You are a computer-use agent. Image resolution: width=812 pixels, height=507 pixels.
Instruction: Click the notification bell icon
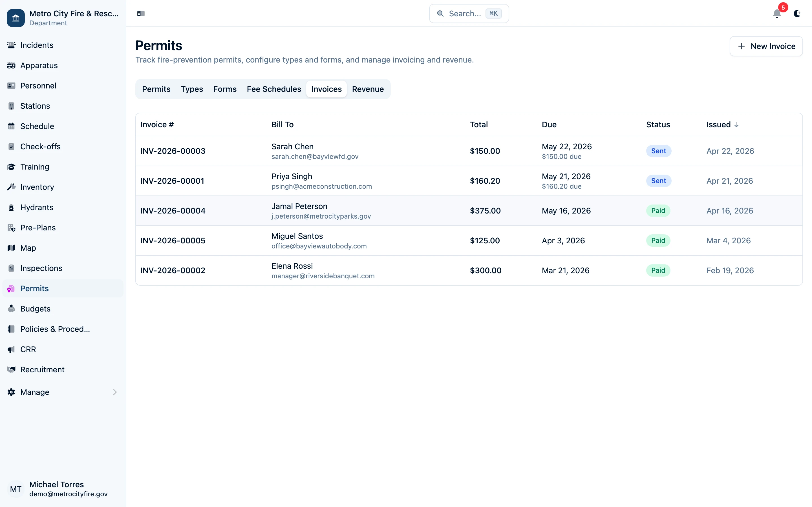tap(776, 14)
